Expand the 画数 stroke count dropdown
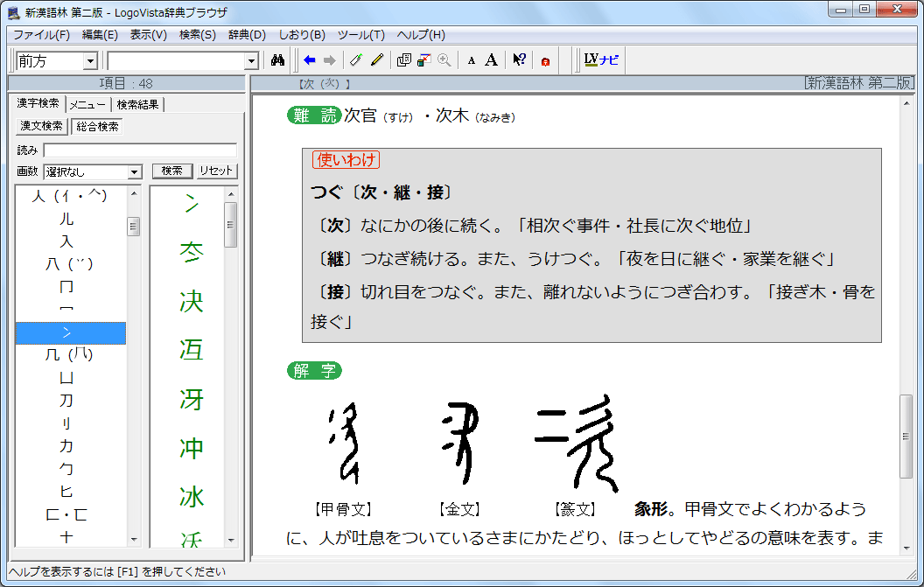This screenshot has height=587, width=924. coord(135,172)
